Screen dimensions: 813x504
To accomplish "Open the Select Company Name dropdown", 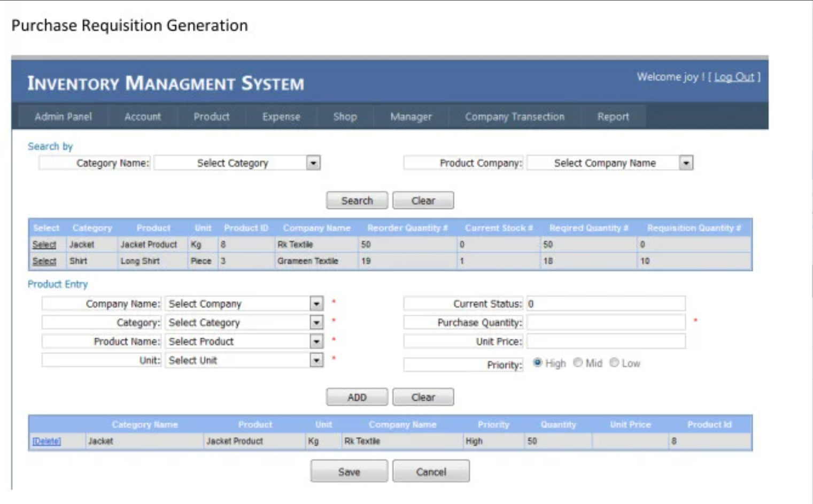I will pos(686,162).
